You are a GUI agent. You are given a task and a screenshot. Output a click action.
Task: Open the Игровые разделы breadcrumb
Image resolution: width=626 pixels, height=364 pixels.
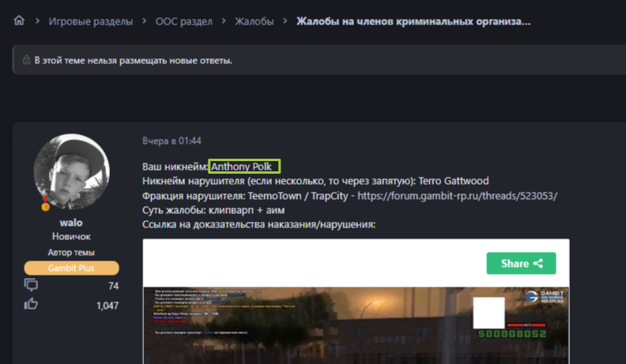pos(91,21)
